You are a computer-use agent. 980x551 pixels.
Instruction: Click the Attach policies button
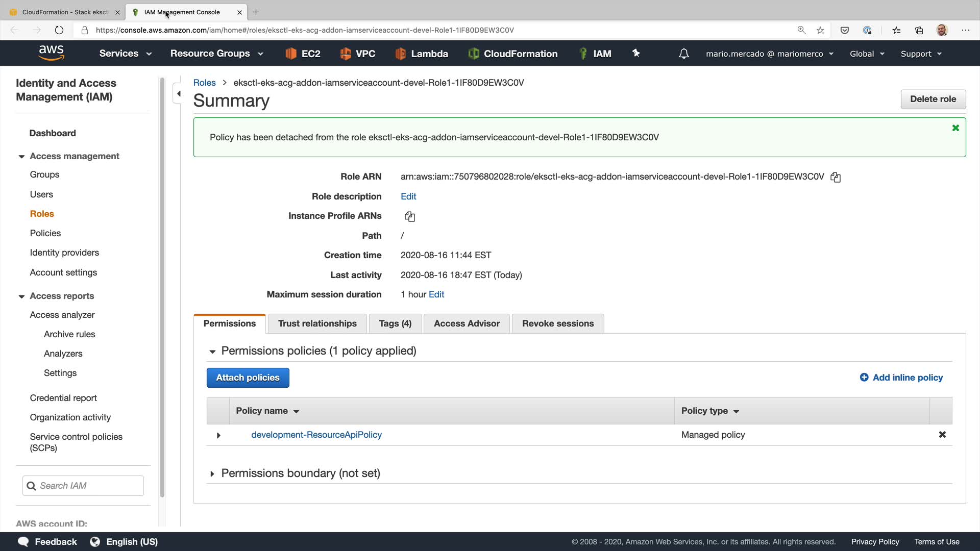coord(248,378)
